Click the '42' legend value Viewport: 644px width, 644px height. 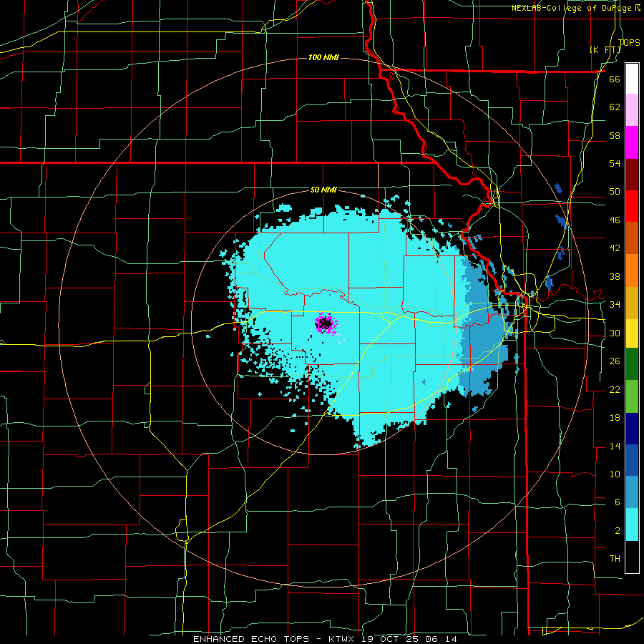[x=615, y=248]
